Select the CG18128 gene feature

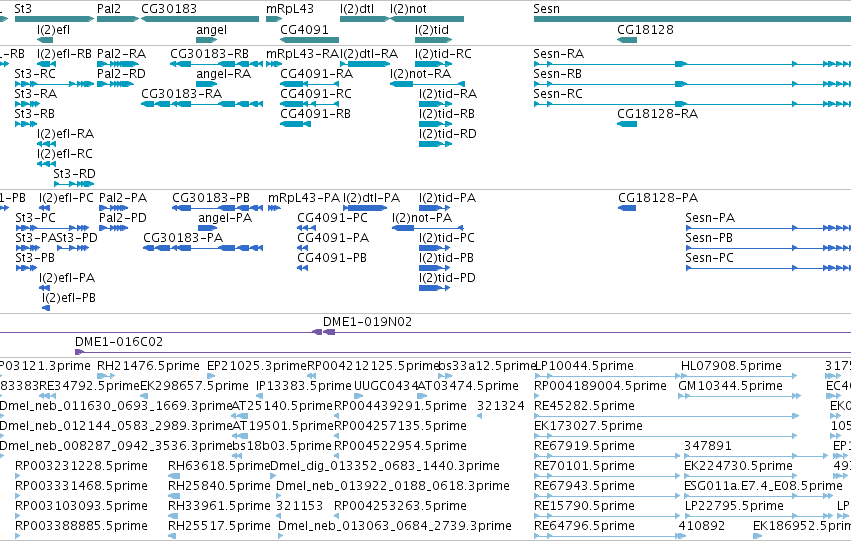tap(627, 40)
